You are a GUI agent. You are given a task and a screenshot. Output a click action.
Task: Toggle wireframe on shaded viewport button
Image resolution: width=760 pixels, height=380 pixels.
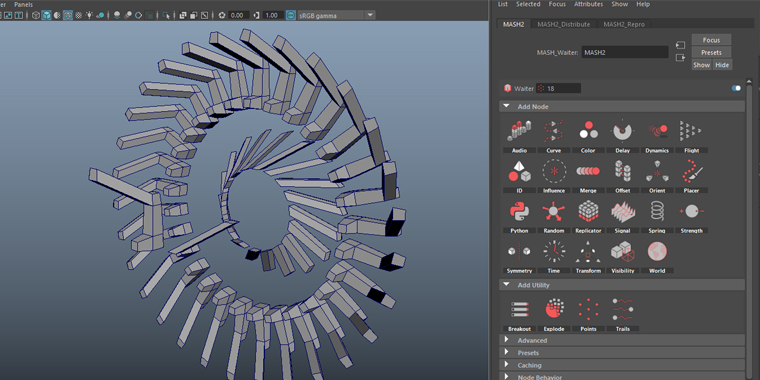[68, 15]
